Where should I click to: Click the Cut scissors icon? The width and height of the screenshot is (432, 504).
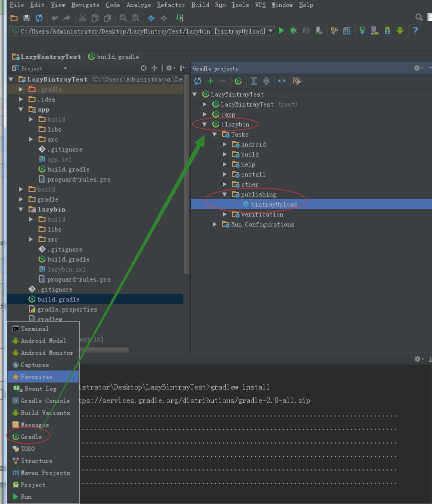(x=83, y=18)
